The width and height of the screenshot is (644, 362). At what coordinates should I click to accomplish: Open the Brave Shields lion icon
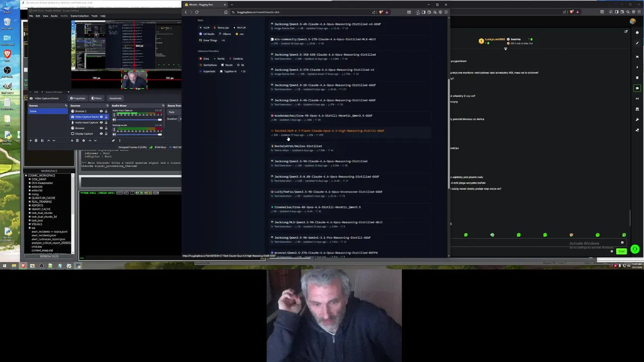point(381,12)
